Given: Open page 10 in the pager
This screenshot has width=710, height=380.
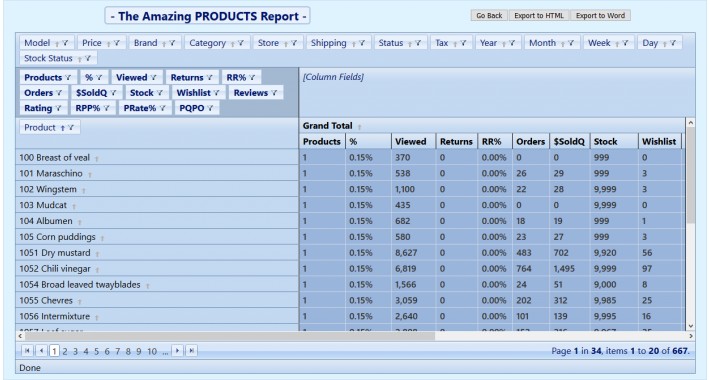Looking at the screenshot, I should [152, 351].
